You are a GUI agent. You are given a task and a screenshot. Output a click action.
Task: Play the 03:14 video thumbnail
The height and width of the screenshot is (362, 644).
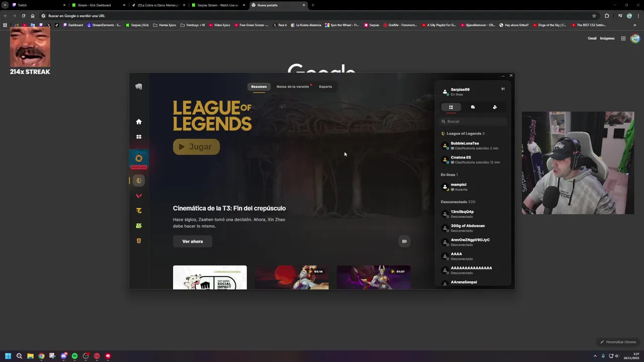(292, 278)
